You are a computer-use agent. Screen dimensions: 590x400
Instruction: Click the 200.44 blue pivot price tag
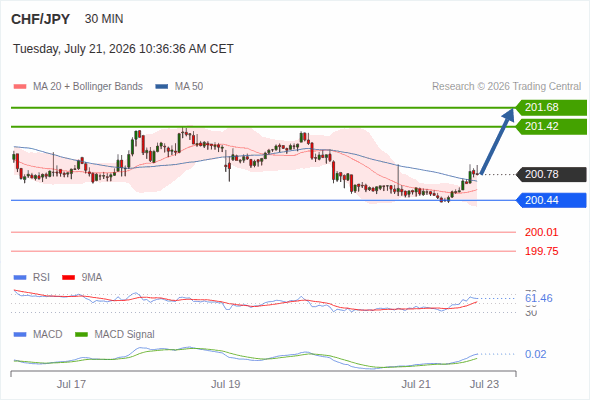[x=551, y=200]
